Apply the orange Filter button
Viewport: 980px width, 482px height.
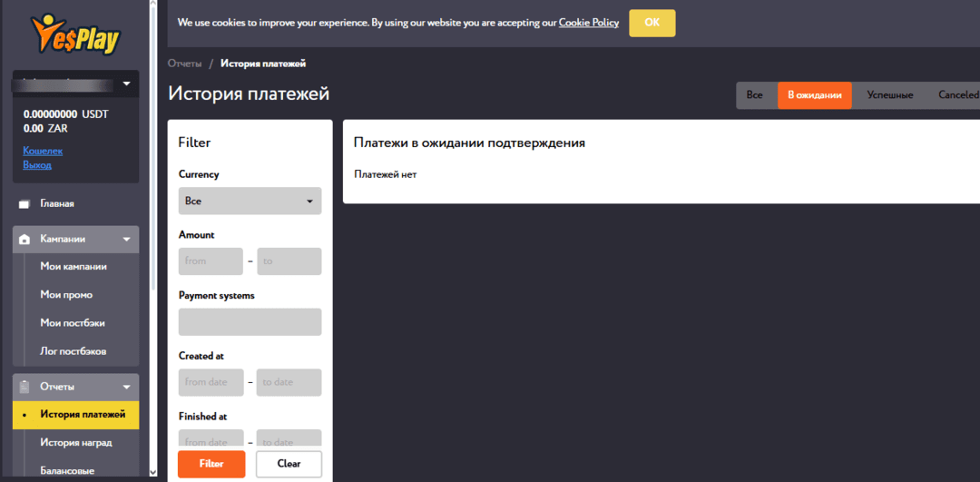click(211, 464)
